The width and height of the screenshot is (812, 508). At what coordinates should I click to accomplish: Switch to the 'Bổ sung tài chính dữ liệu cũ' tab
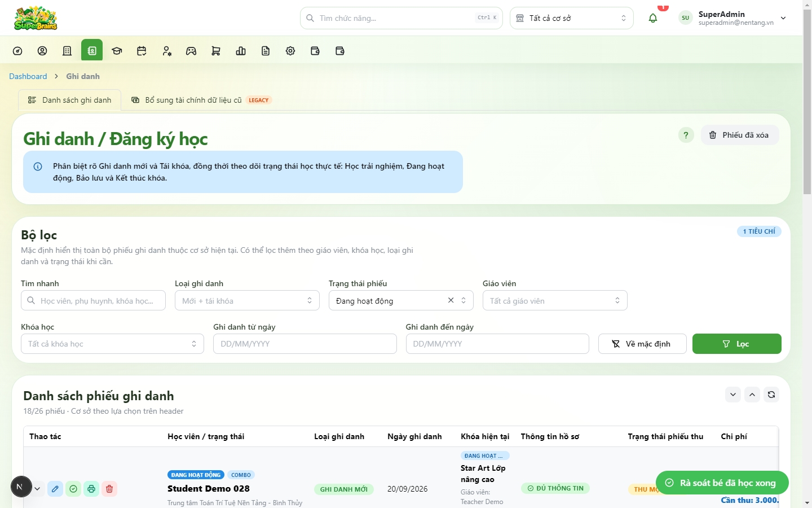click(202, 100)
